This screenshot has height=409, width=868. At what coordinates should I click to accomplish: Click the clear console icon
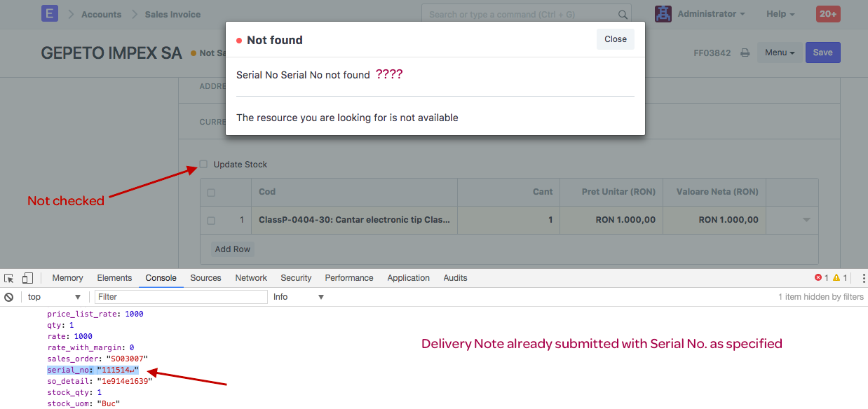[x=9, y=297]
